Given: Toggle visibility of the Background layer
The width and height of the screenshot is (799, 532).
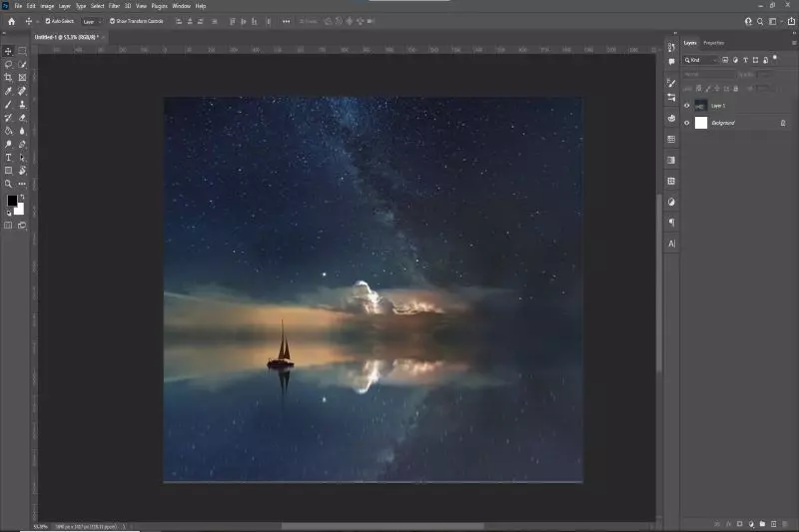Looking at the screenshot, I should pos(687,123).
